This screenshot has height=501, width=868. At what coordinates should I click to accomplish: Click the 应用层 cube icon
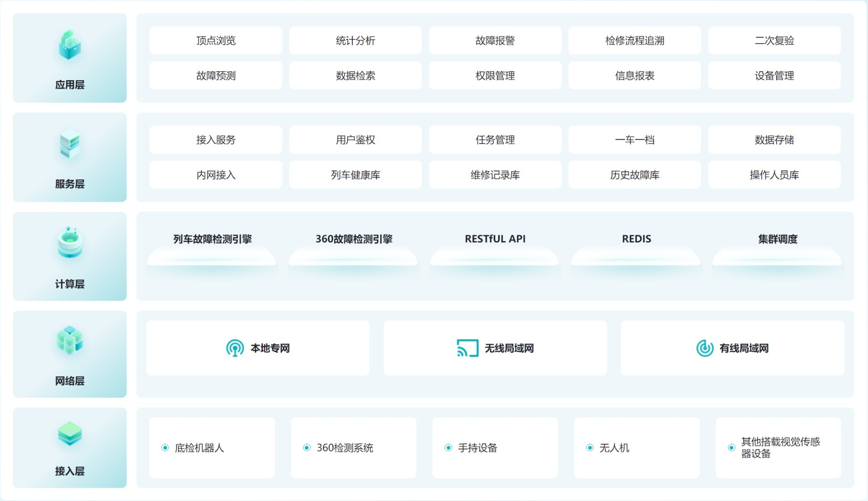tap(70, 45)
